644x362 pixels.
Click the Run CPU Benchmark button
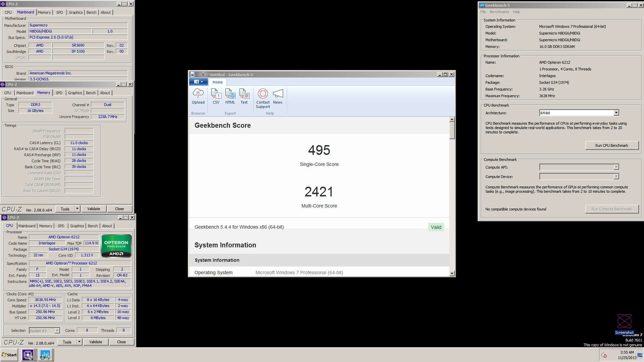[611, 145]
